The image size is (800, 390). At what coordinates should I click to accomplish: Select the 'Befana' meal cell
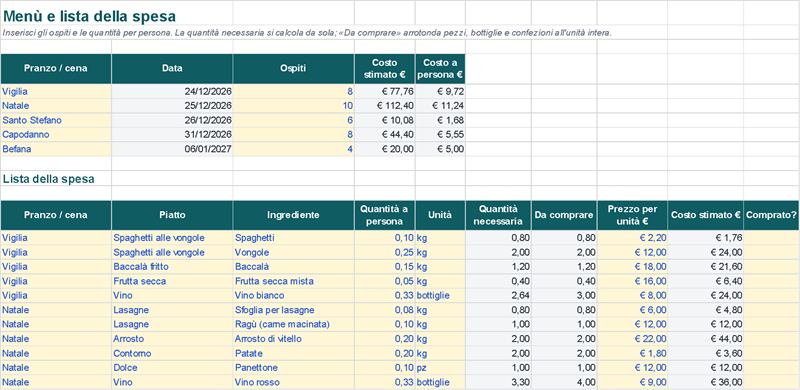(56, 149)
